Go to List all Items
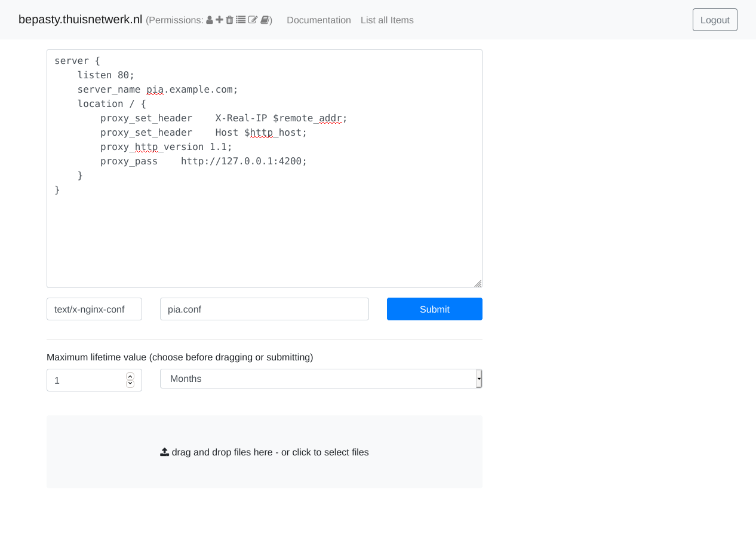Viewport: 756px width, 560px height. coord(387,20)
